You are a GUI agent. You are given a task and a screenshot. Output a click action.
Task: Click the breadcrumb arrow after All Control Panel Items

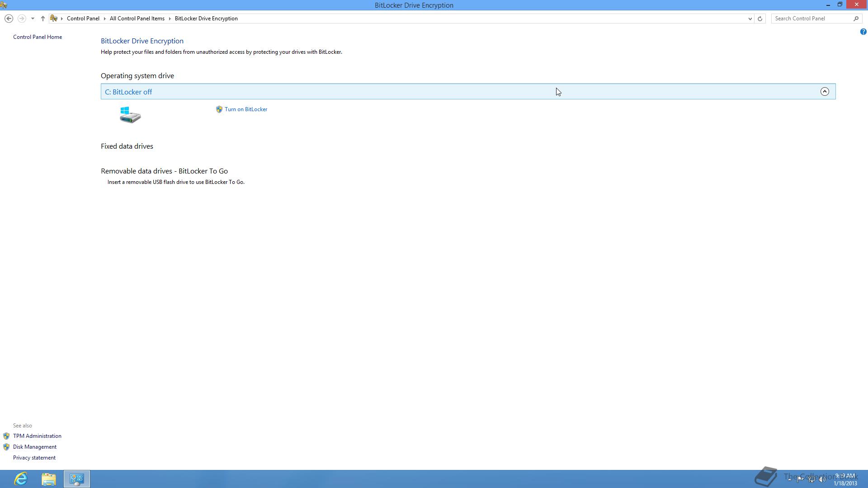click(x=170, y=19)
